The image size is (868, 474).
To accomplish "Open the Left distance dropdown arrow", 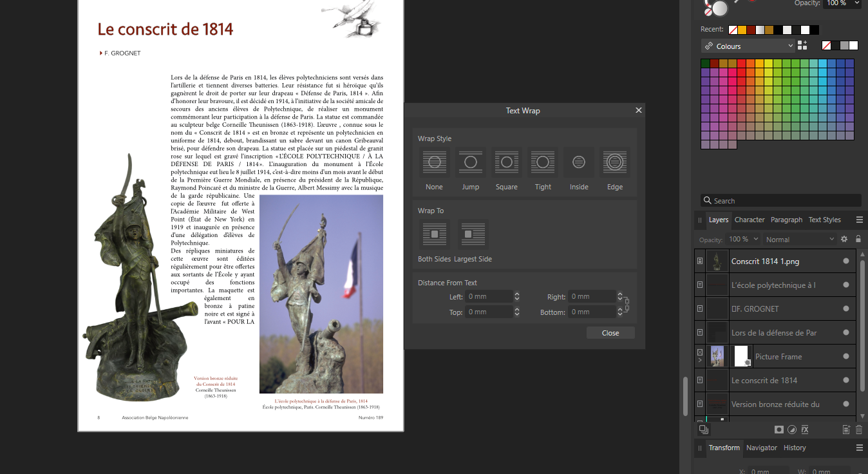I will [517, 297].
